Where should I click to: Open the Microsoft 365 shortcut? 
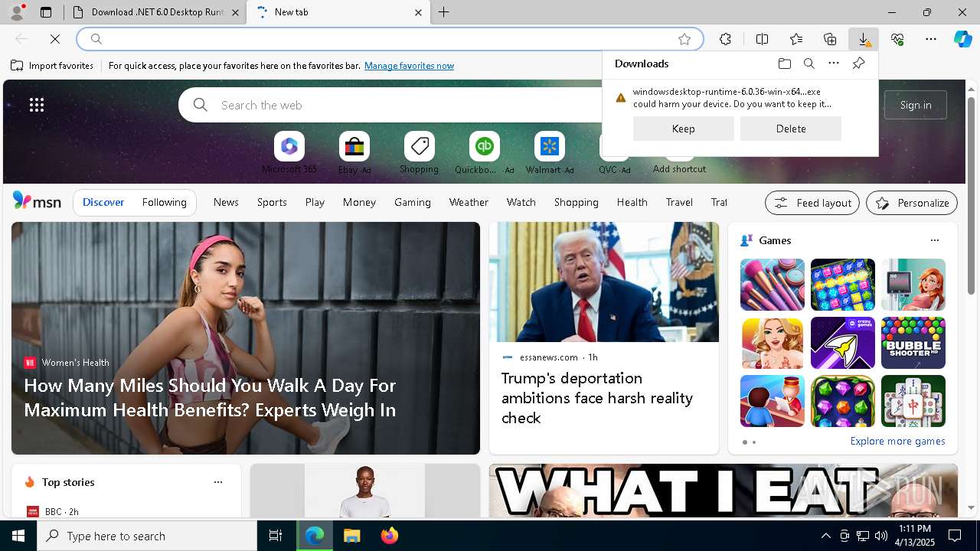point(289,152)
